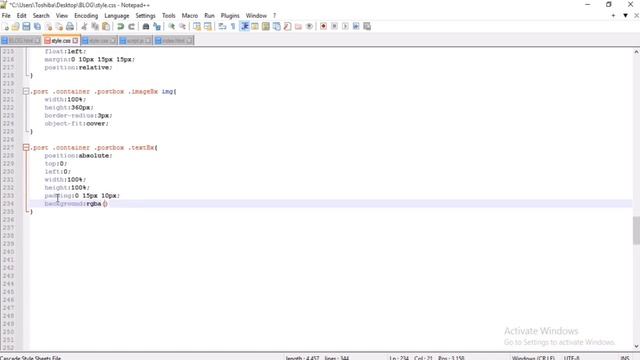The width and height of the screenshot is (640, 360).
Task: Open the Plugins menu
Action: [230, 16]
